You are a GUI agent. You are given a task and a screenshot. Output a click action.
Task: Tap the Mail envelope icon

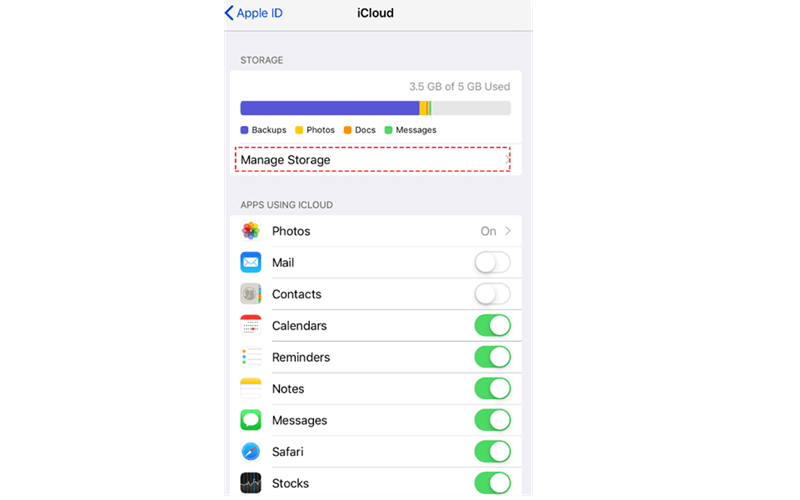(251, 262)
